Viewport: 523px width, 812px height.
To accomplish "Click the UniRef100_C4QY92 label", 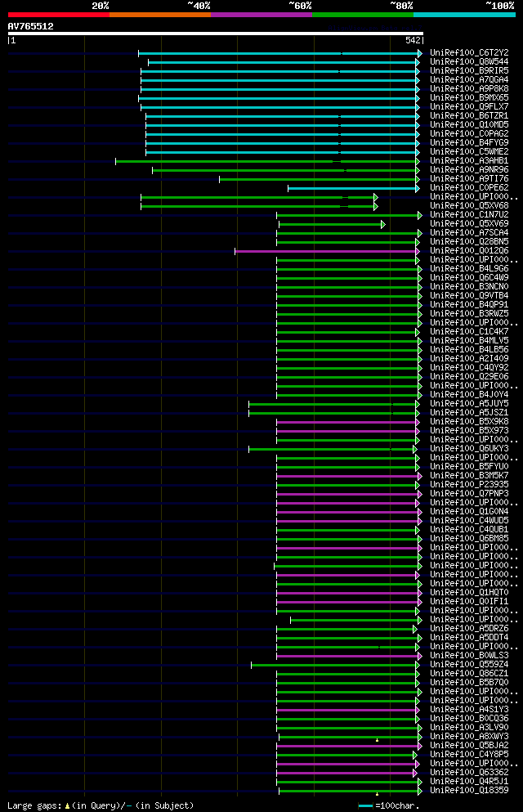I will (469, 368).
